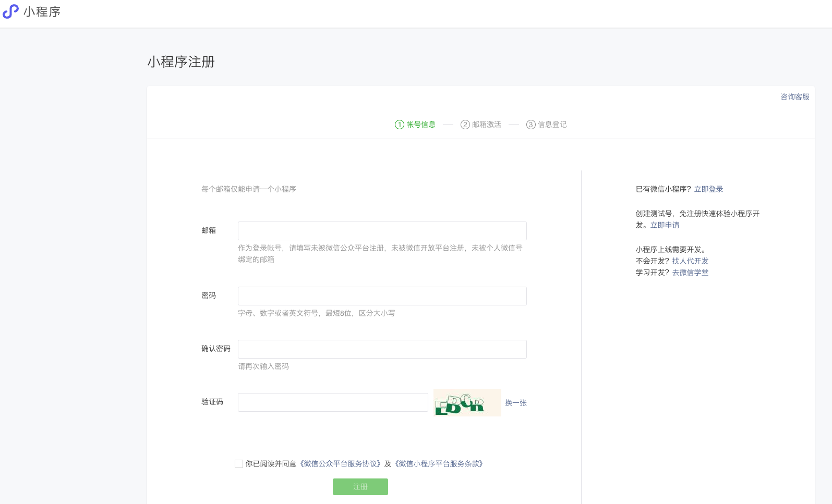832x504 pixels.
Task: Click the 验证码 field label
Action: click(x=212, y=402)
